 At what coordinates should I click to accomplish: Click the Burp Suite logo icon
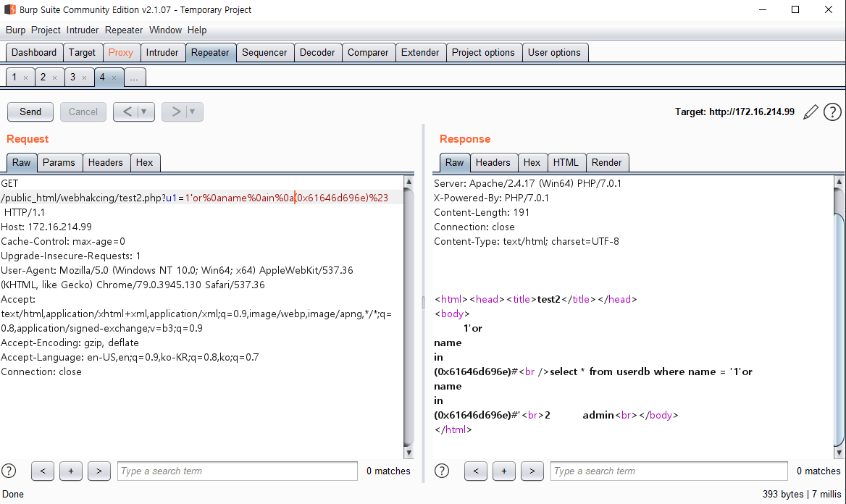tap(9, 9)
